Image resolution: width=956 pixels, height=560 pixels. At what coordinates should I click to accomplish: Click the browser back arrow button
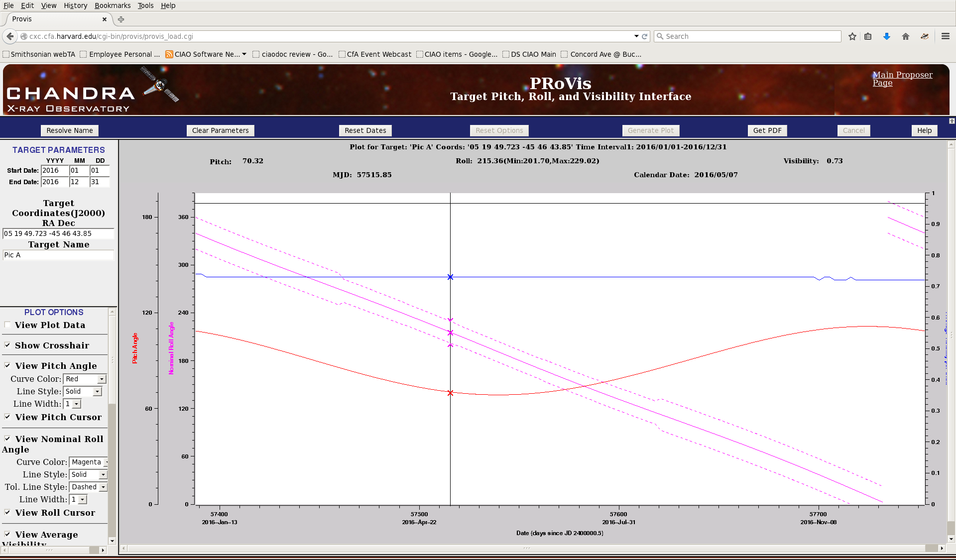click(x=10, y=36)
